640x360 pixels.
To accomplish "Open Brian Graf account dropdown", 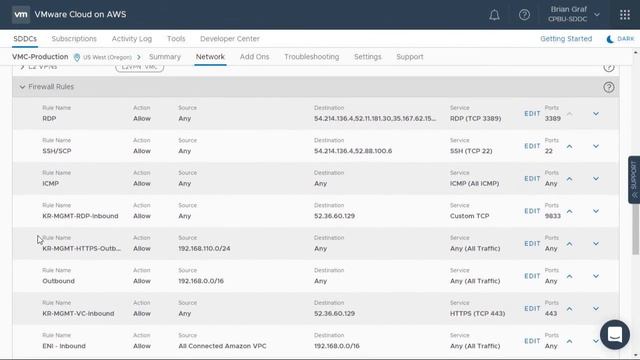I will pyautogui.click(x=573, y=14).
